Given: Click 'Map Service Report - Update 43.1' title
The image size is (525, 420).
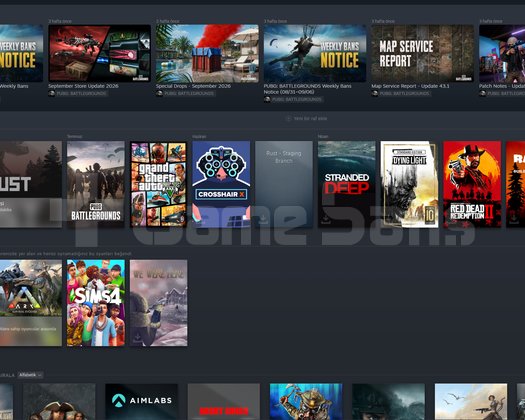Looking at the screenshot, I should [410, 86].
